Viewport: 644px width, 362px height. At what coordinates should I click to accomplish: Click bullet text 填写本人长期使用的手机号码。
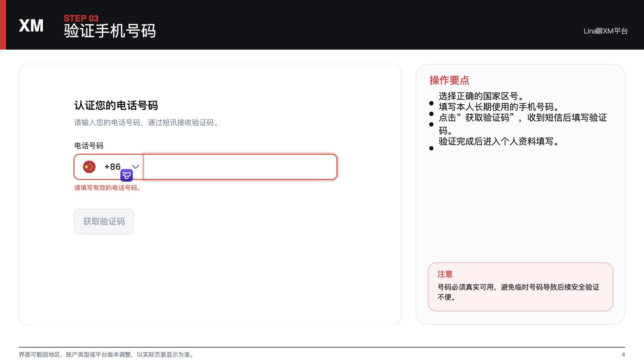[x=499, y=107]
